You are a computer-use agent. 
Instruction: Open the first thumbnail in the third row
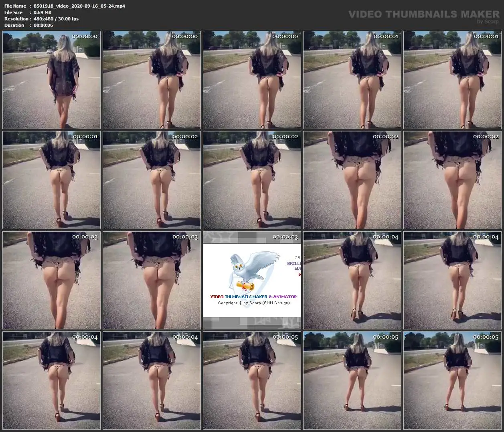pyautogui.click(x=51, y=281)
